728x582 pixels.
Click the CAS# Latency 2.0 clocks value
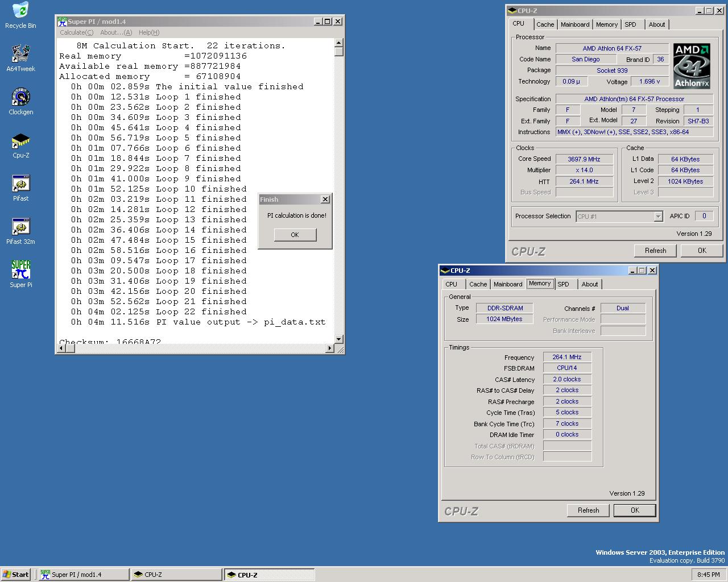click(x=567, y=379)
